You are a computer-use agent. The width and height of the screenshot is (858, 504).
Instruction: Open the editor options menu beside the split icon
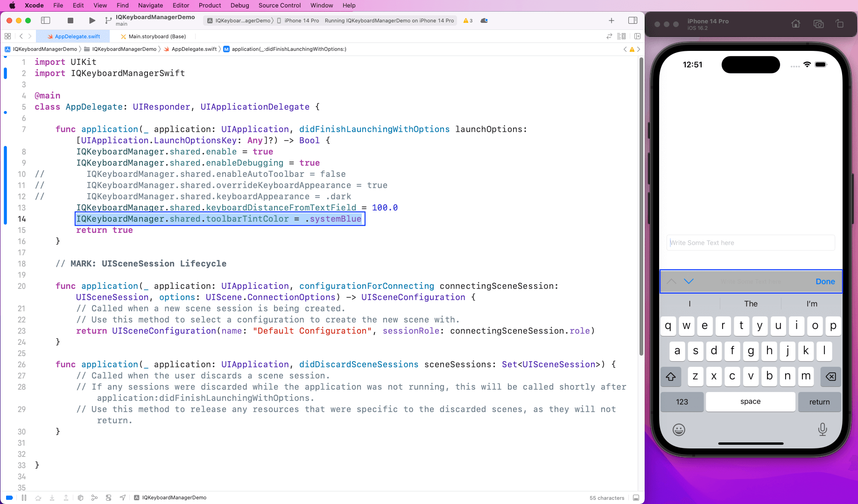[621, 36]
